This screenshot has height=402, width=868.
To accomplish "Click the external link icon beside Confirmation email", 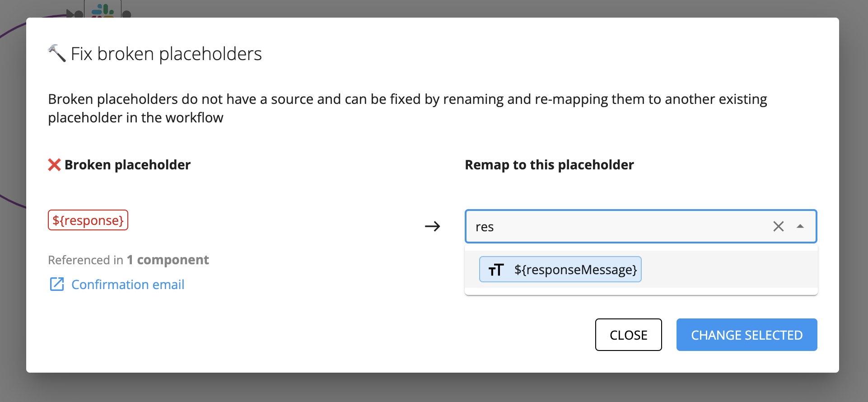I will point(57,284).
